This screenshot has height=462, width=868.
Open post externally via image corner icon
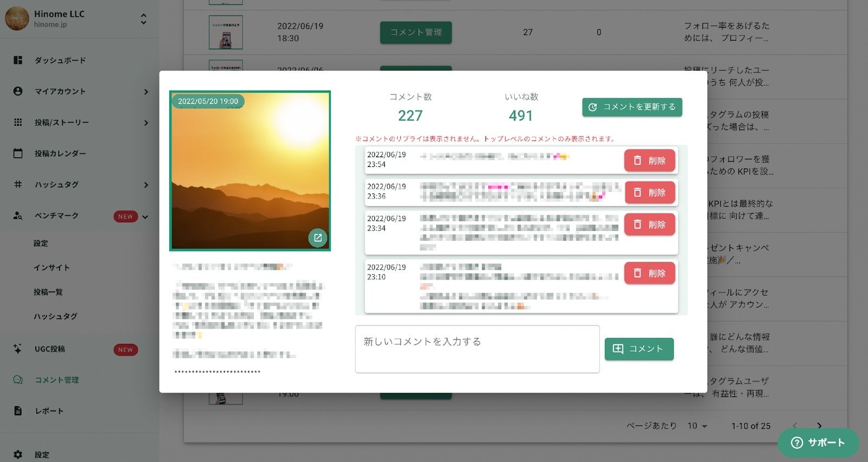tap(318, 238)
